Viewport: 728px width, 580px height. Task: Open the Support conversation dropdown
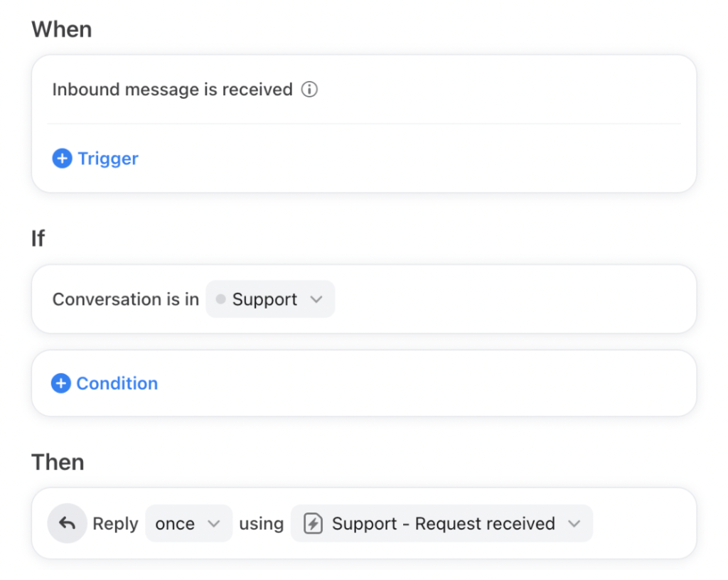click(270, 299)
